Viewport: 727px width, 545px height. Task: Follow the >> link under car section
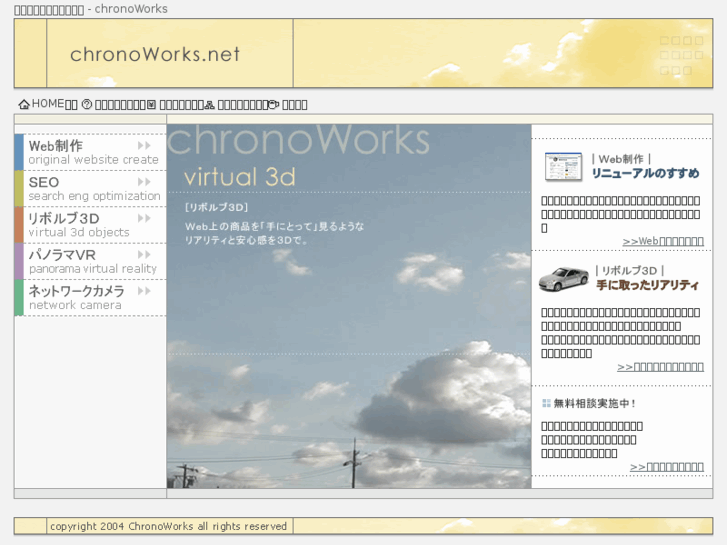click(x=660, y=367)
